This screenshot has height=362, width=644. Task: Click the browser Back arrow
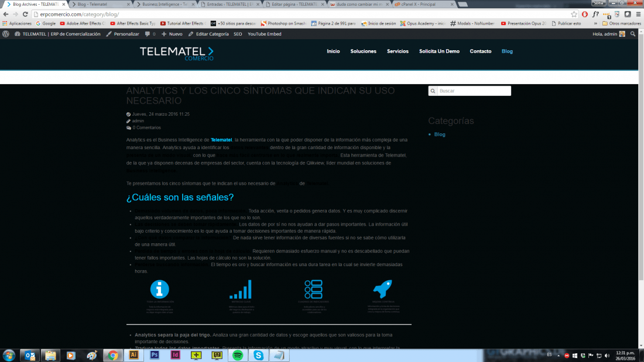click(x=6, y=14)
